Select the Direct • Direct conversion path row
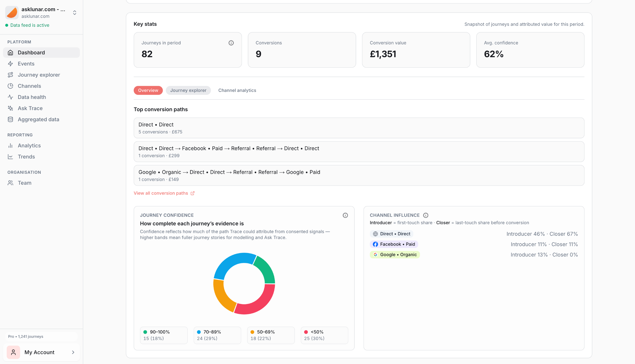635x364 pixels. click(359, 128)
